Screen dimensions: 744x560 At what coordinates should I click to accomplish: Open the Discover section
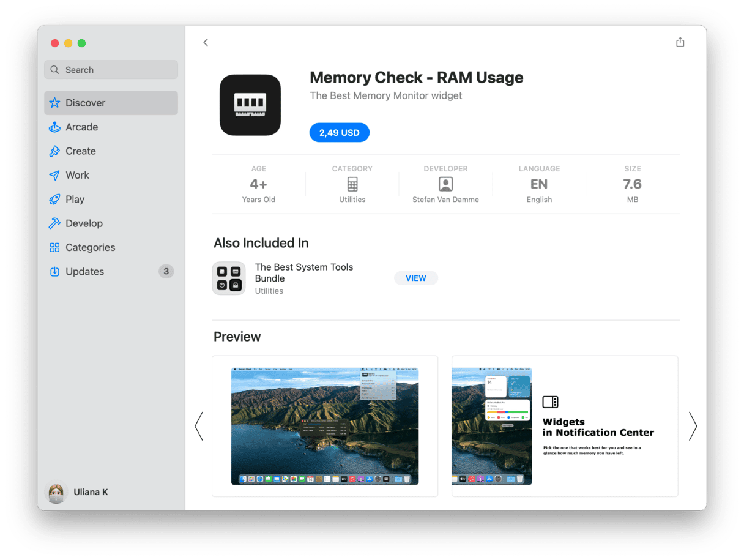(x=111, y=103)
